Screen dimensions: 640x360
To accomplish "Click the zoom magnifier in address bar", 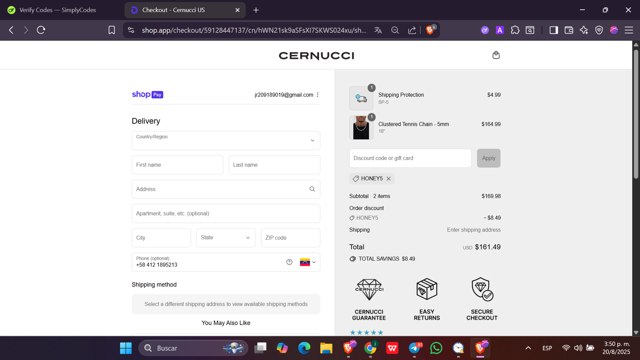I will (x=395, y=30).
